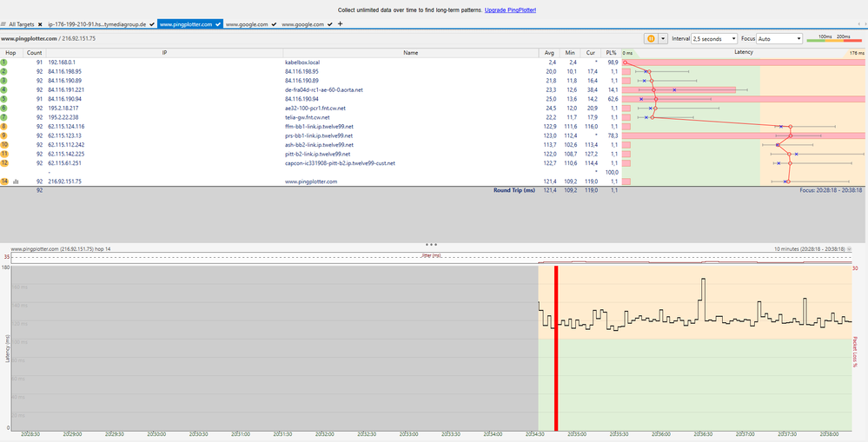Viewport: 868px width, 442px height.
Task: Click the Round Trip (ms) summary label
Action: click(514, 190)
